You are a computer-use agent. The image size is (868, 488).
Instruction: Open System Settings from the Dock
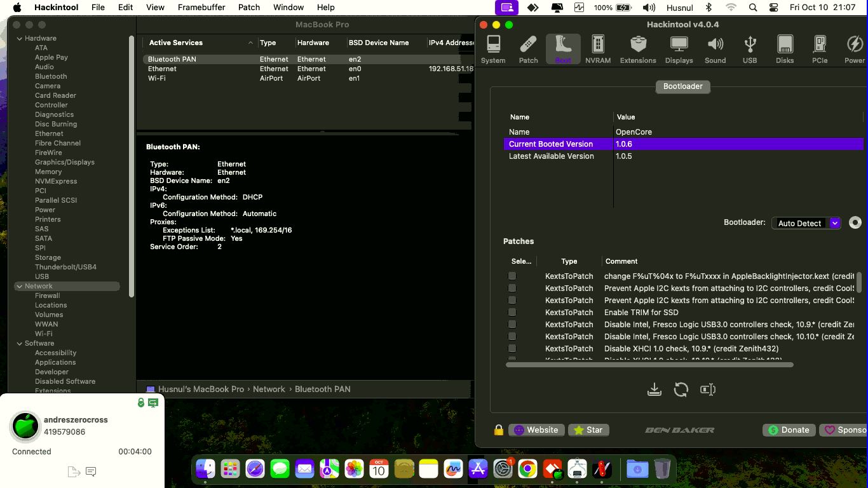(x=503, y=470)
